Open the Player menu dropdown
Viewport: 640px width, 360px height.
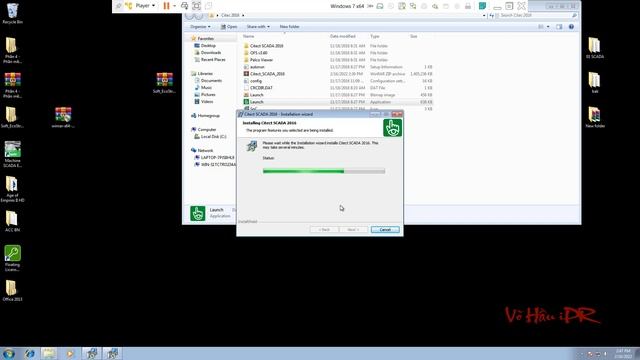[145, 6]
